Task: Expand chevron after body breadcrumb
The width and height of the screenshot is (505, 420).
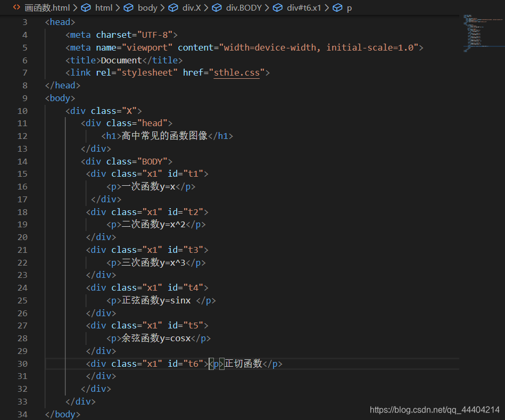Action: coord(163,7)
